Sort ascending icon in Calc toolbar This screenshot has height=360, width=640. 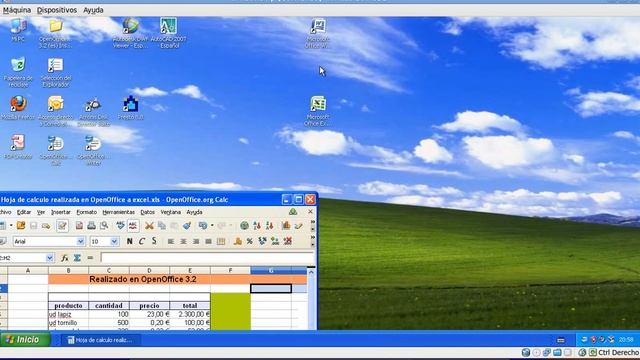coord(257,225)
